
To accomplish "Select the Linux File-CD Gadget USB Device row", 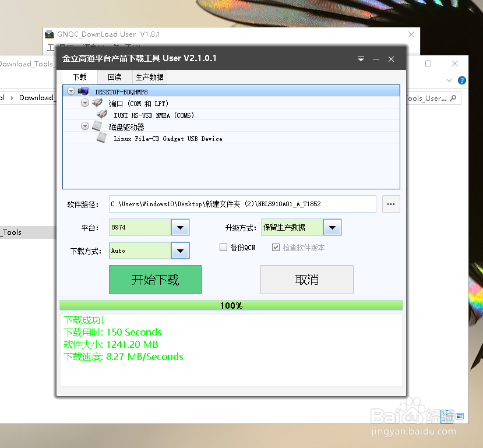I will point(231,138).
